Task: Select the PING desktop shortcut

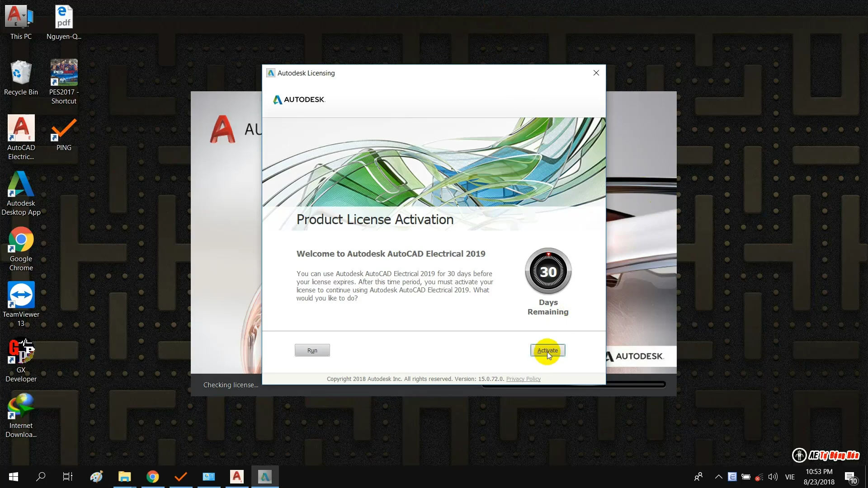Action: tap(64, 134)
